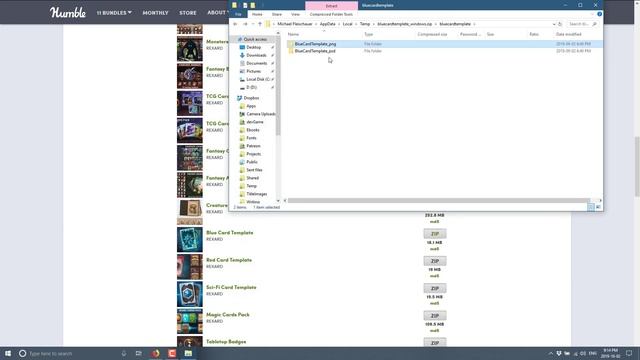Image resolution: width=640 pixels, height=360 pixels.
Task: Open Task View on the taskbar
Action: 139,353
